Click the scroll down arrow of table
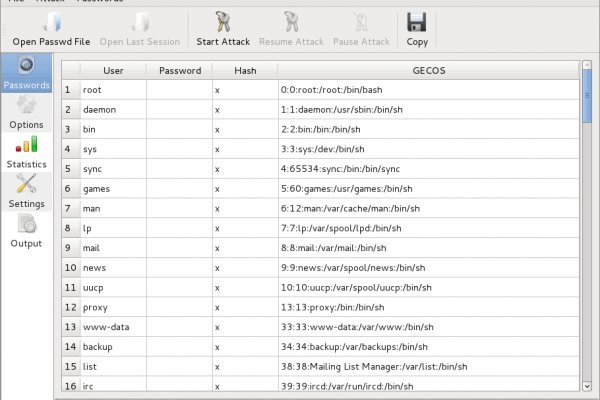This screenshot has height=400, width=600. tap(586, 384)
